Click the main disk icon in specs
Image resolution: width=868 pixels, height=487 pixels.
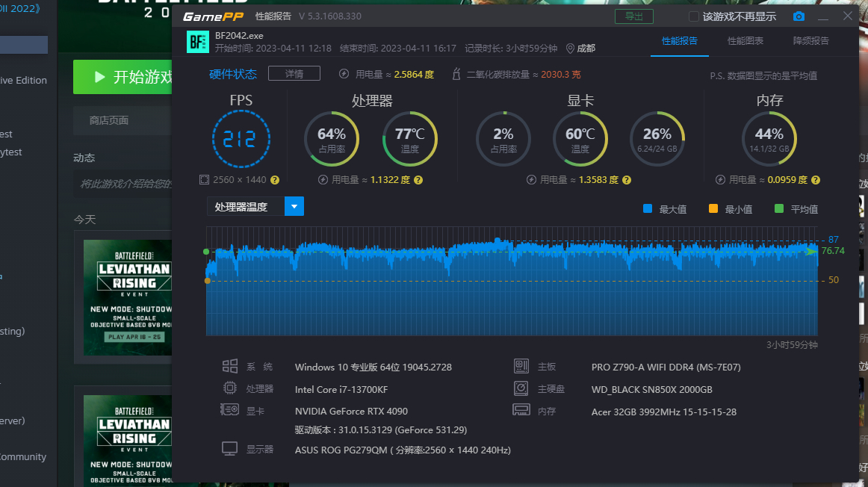tap(521, 388)
